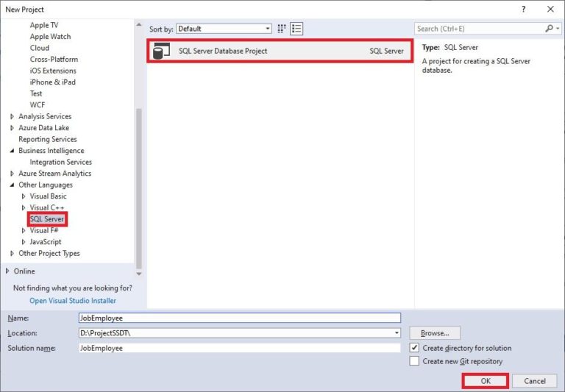The width and height of the screenshot is (565, 392).
Task: Click the Browse button
Action: [435, 333]
